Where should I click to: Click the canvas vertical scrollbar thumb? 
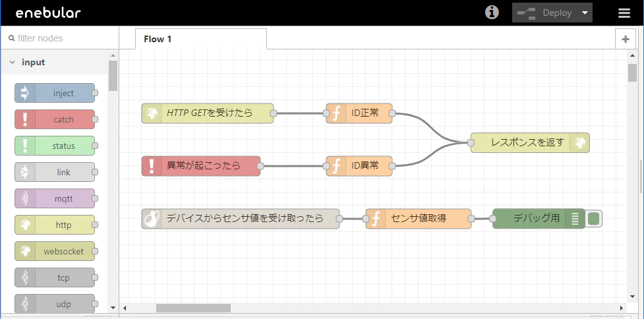click(633, 74)
